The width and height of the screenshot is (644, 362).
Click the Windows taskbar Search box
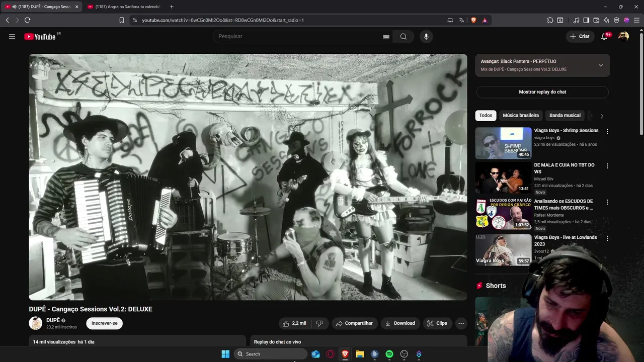coord(271,354)
